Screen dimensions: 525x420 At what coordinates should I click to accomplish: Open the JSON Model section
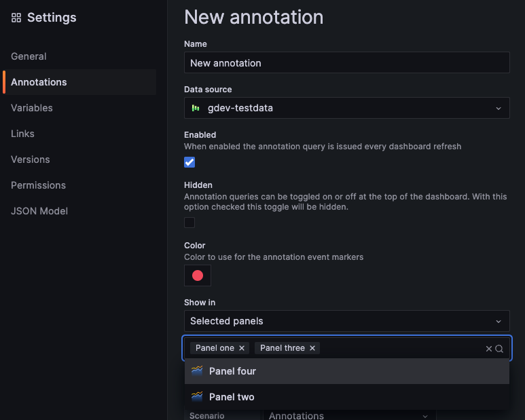39,211
